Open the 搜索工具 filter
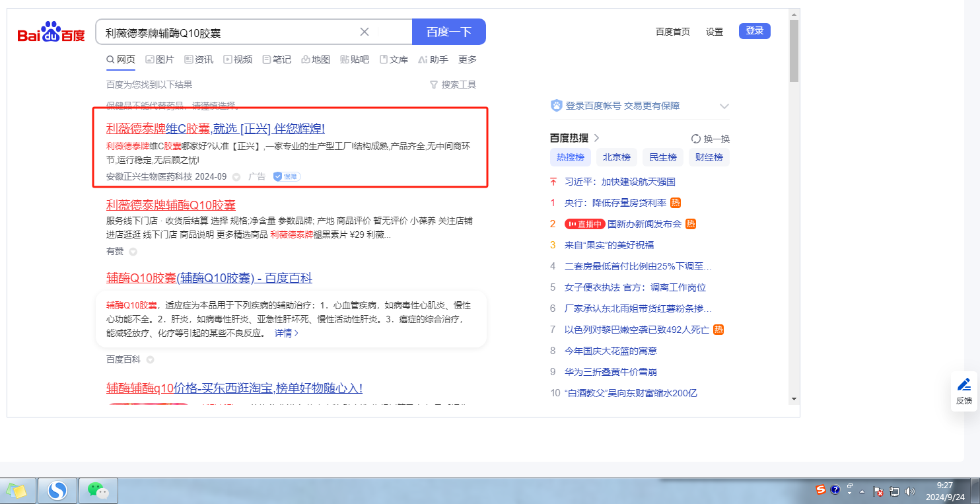Screen dimensions: 980x504 coord(452,85)
